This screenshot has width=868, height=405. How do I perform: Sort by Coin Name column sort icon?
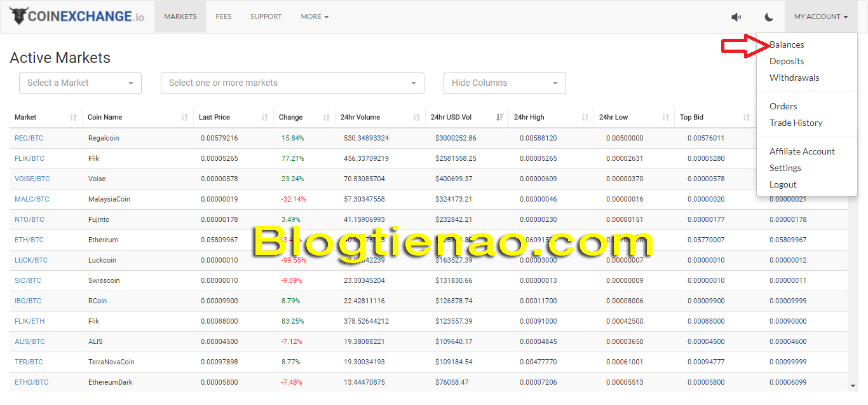point(185,118)
